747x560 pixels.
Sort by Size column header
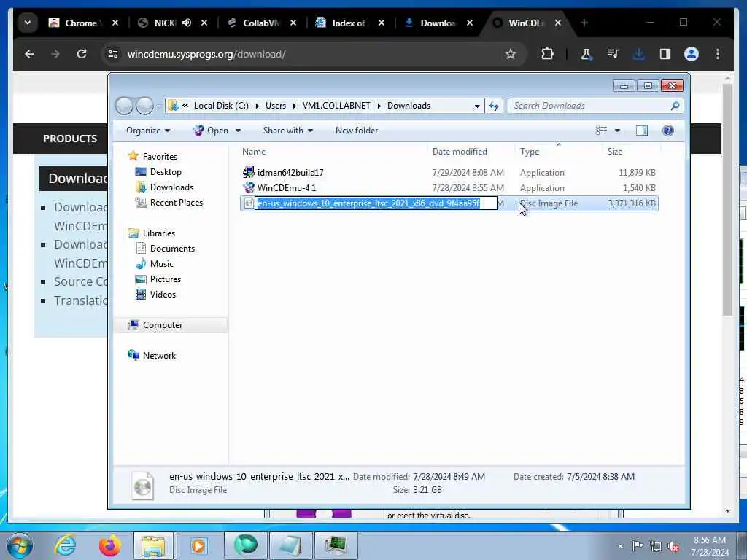pos(632,152)
